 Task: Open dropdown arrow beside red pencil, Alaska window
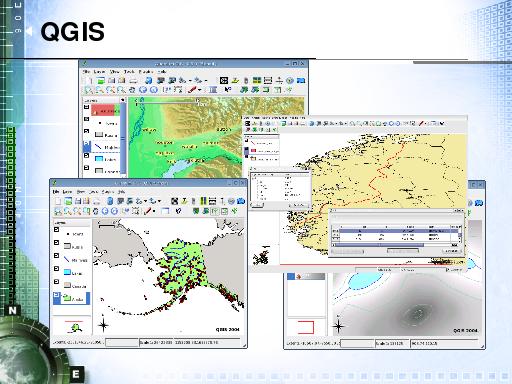(x=154, y=211)
